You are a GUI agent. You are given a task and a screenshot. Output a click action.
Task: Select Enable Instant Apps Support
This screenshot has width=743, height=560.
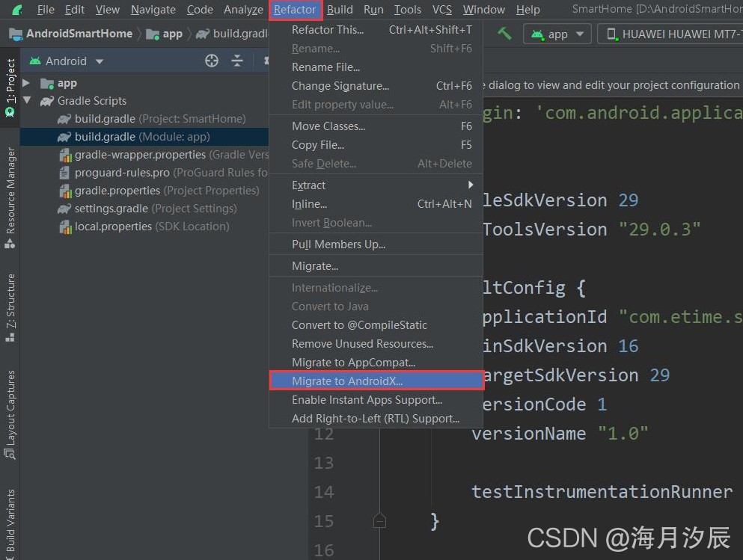point(376,399)
